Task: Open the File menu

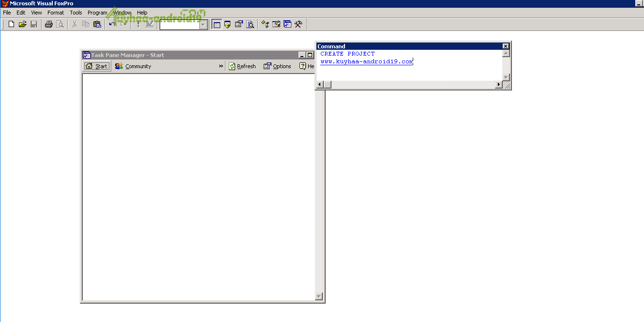Action: tap(7, 13)
